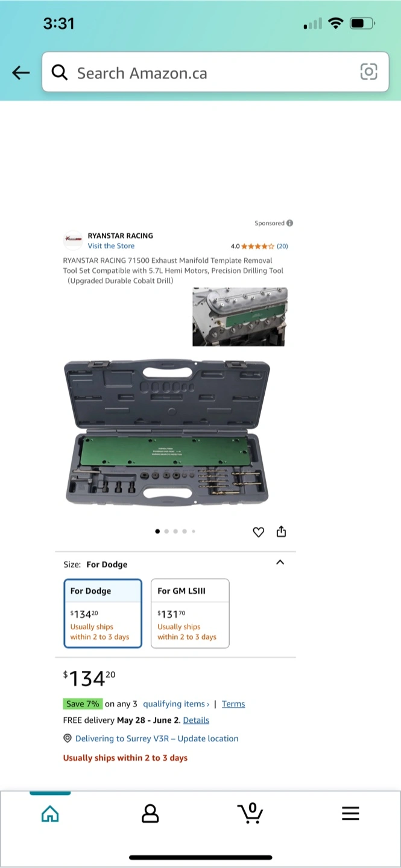The image size is (401, 868).
Task: Open the camera lens search icon
Action: pos(368,72)
